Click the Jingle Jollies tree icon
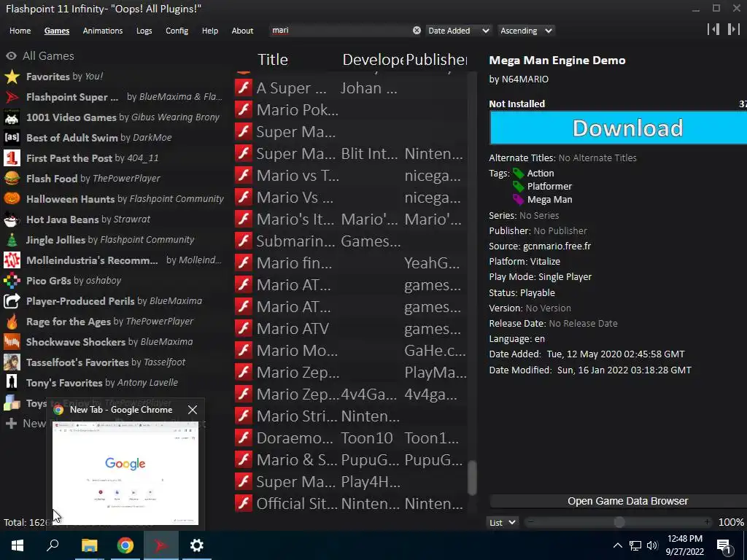 pos(12,240)
